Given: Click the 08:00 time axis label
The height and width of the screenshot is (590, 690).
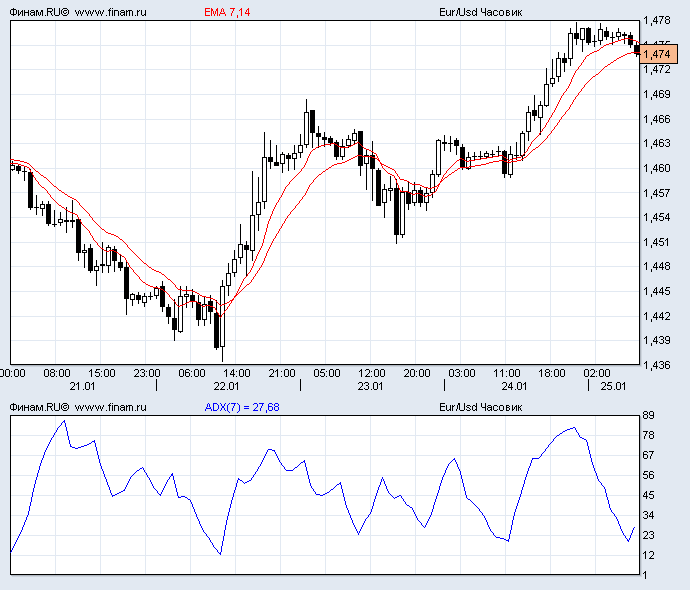Looking at the screenshot, I should coord(57,373).
